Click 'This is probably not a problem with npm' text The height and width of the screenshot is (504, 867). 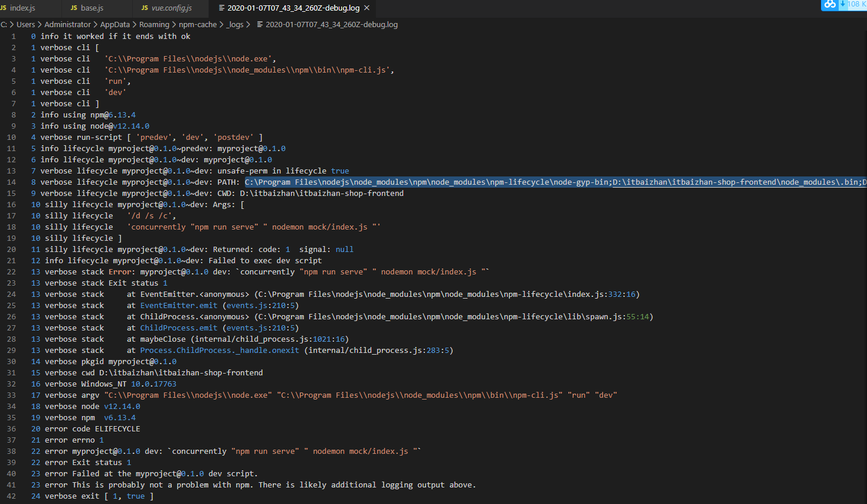click(163, 485)
